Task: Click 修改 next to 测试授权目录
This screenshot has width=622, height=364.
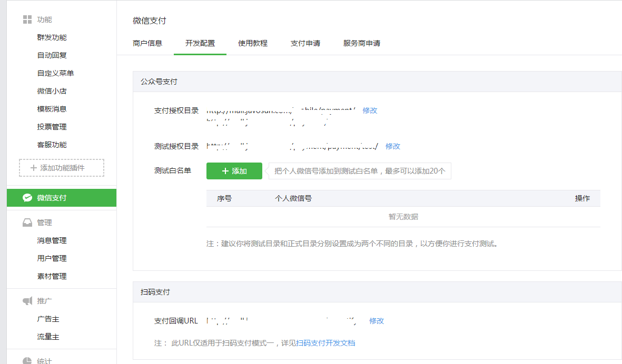Action: (x=393, y=146)
